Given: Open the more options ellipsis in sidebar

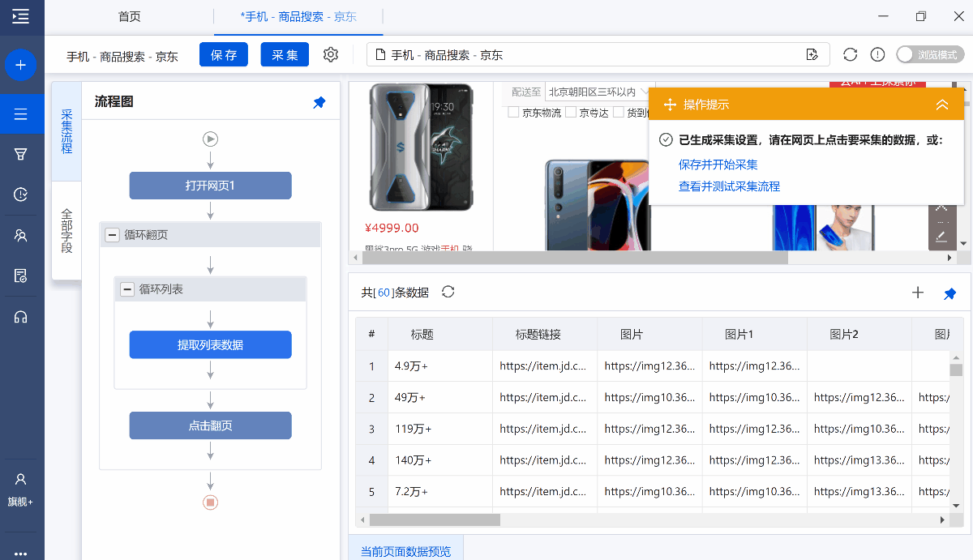Looking at the screenshot, I should tap(21, 554).
